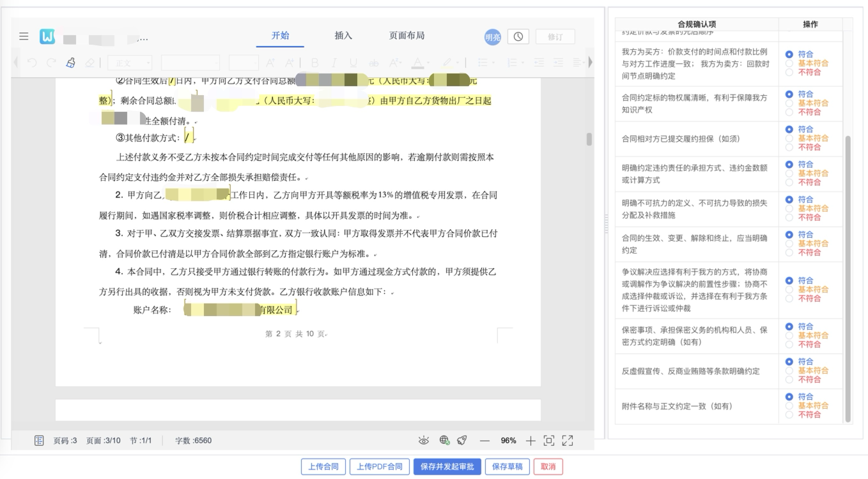Expand the bullet list style dropdown arrow
Viewport: 868px width, 479px height.
493,63
